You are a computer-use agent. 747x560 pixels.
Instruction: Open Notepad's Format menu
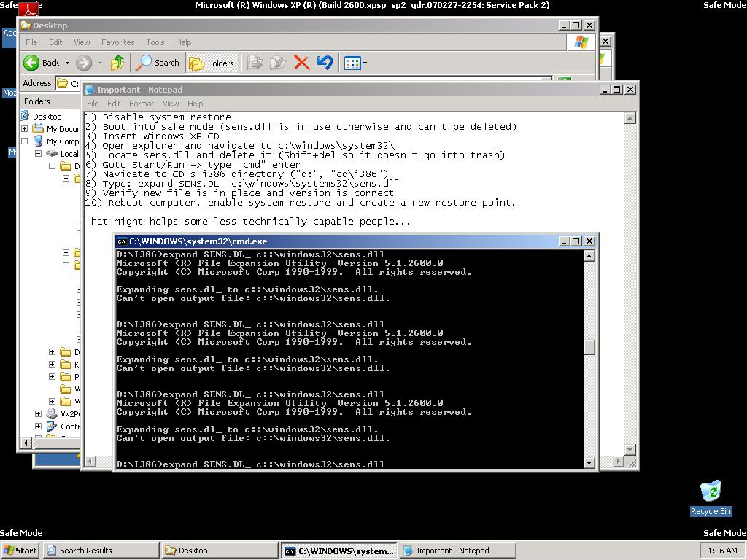142,104
